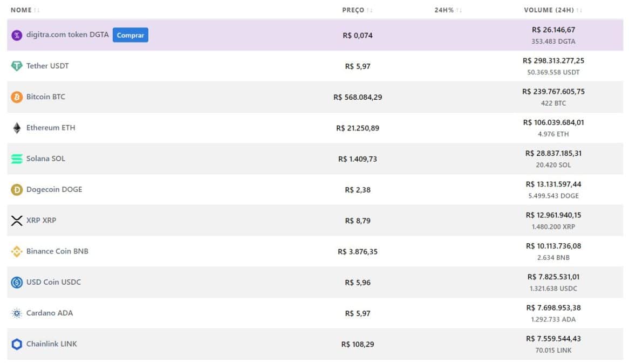
Task: Select the DGTA volume R$ 26.146,67
Action: click(x=553, y=30)
